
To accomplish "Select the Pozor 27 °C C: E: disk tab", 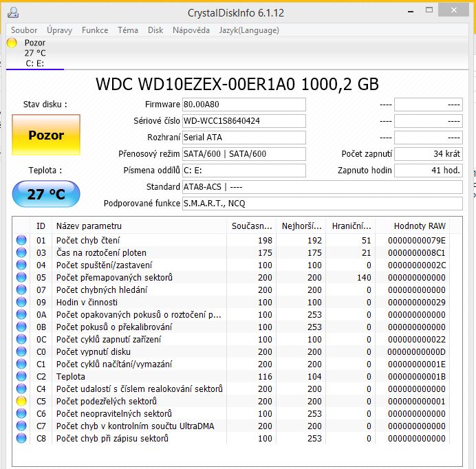I will (34, 53).
